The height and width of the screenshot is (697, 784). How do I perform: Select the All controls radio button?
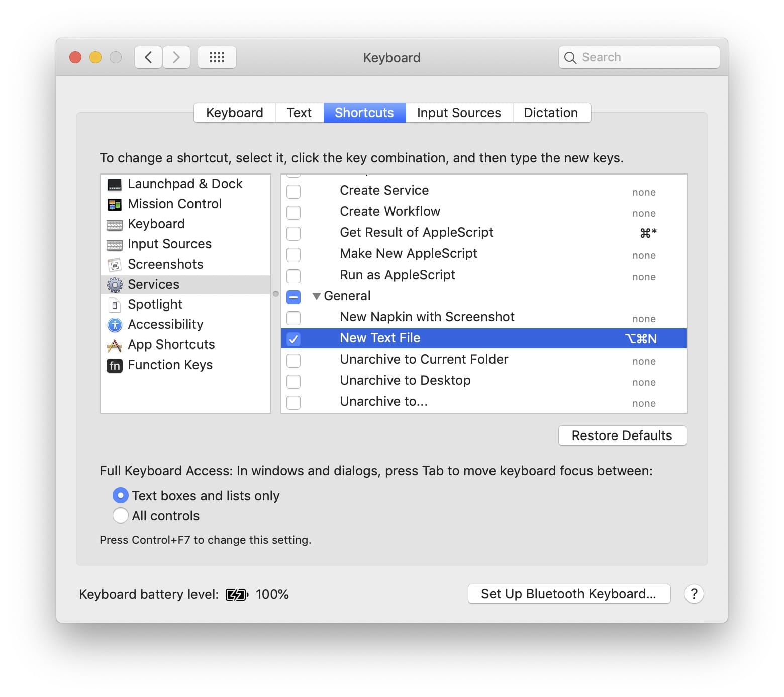(x=121, y=515)
